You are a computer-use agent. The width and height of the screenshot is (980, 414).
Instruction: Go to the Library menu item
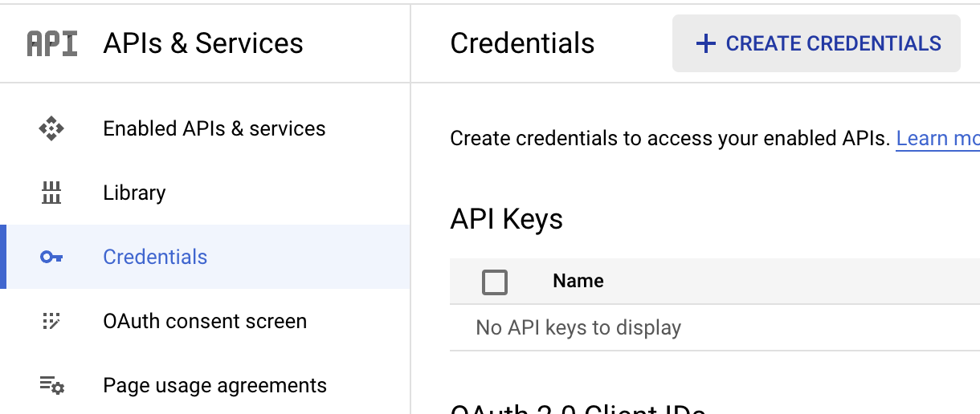point(134,193)
